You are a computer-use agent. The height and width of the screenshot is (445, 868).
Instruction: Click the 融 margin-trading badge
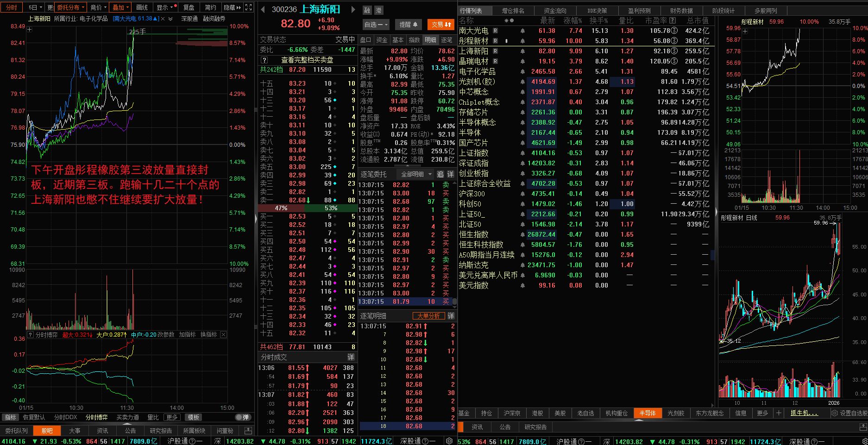(x=367, y=10)
